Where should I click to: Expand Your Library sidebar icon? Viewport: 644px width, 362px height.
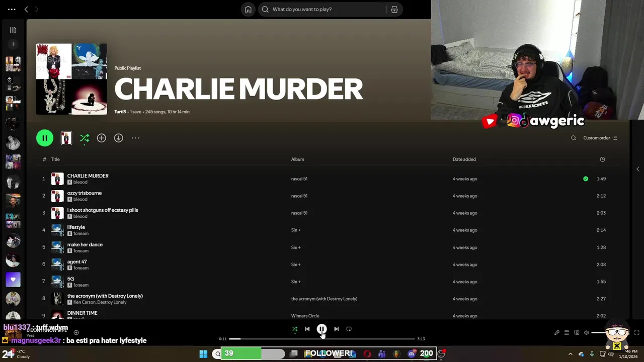click(13, 30)
